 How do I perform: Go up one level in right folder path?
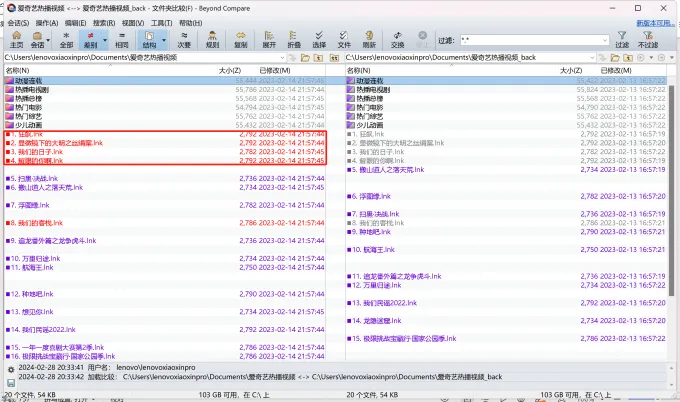coord(628,58)
